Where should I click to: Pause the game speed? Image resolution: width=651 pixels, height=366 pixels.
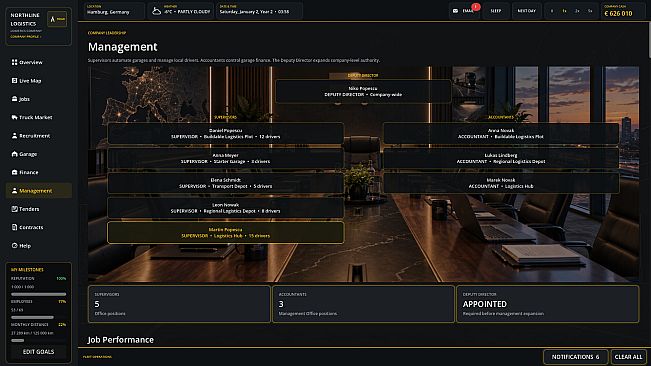(x=552, y=11)
